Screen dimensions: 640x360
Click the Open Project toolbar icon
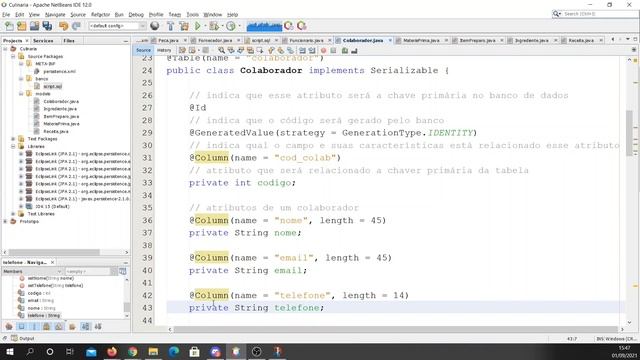point(34,26)
